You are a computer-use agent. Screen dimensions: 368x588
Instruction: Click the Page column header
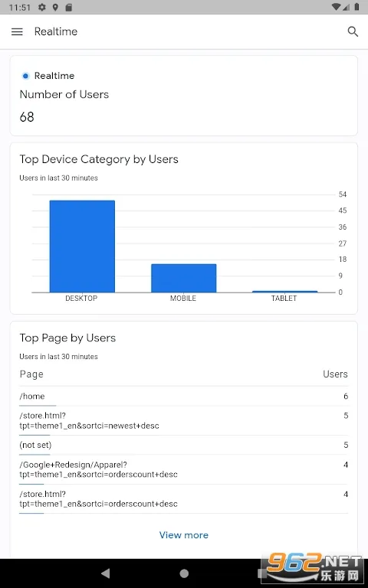[x=31, y=374]
